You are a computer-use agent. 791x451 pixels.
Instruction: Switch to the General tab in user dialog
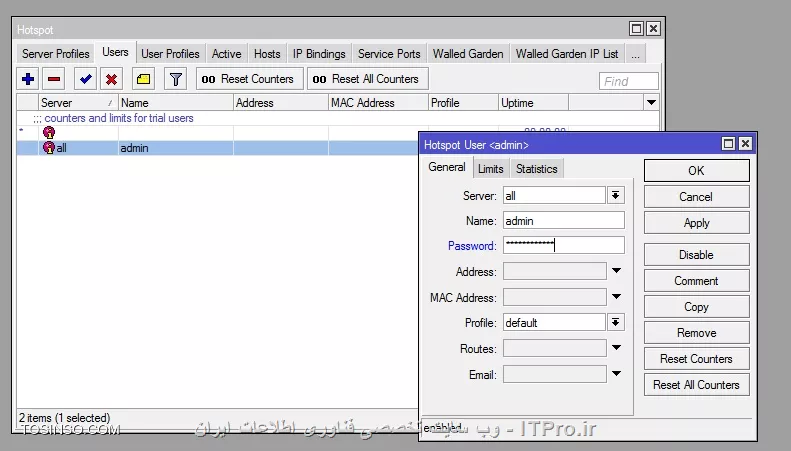pos(446,167)
